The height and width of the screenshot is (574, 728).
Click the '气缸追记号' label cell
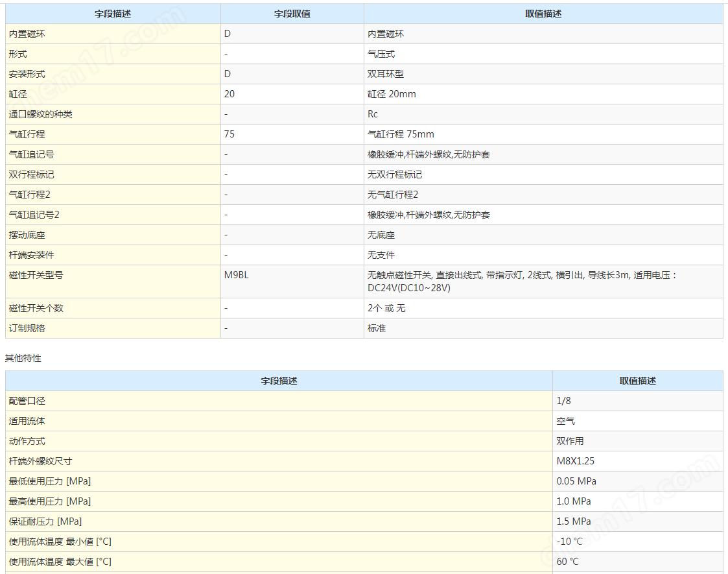[113, 154]
